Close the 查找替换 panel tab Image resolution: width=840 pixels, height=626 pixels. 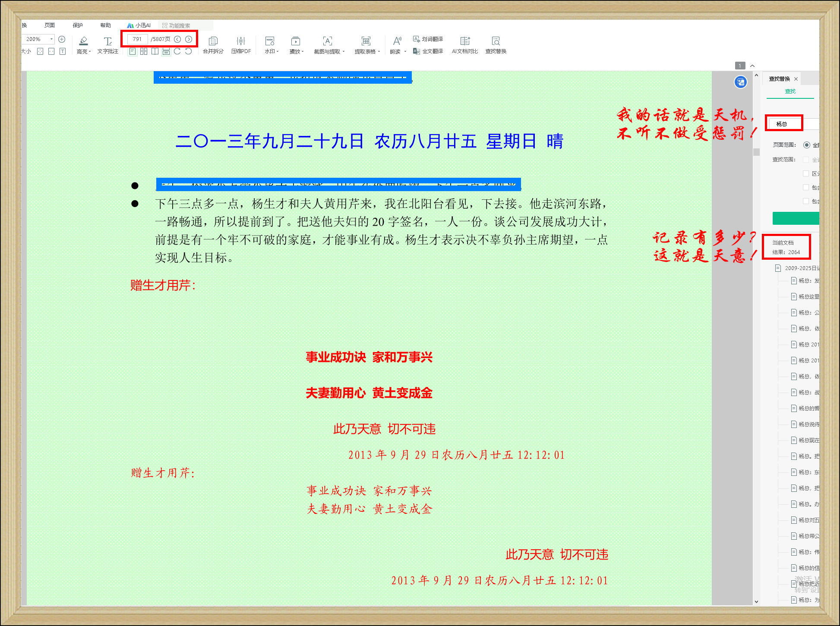click(x=796, y=79)
